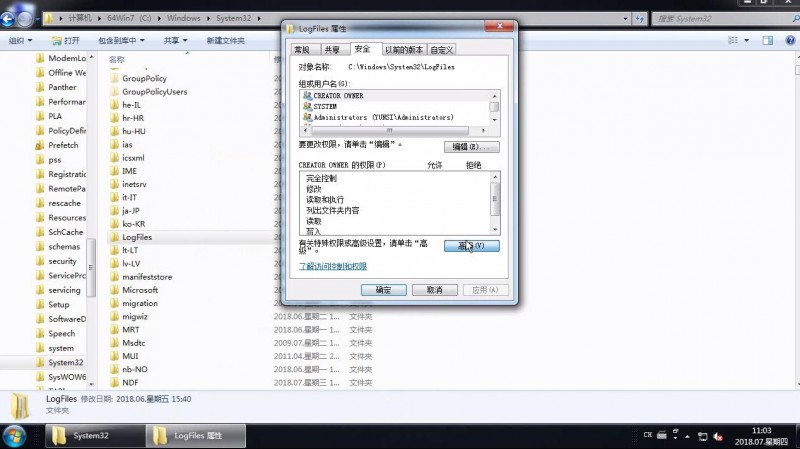800x449 pixels.
Task: Switch to the 自定义 tab
Action: [x=441, y=49]
